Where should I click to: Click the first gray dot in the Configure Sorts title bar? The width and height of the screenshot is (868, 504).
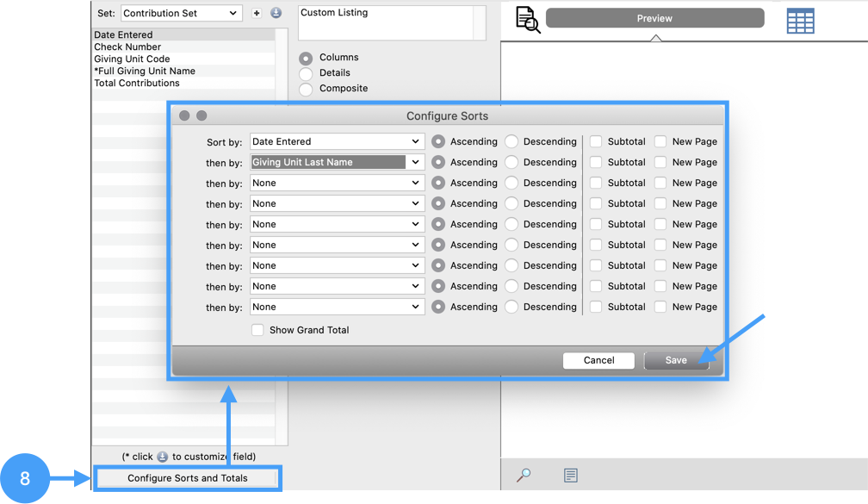184,115
